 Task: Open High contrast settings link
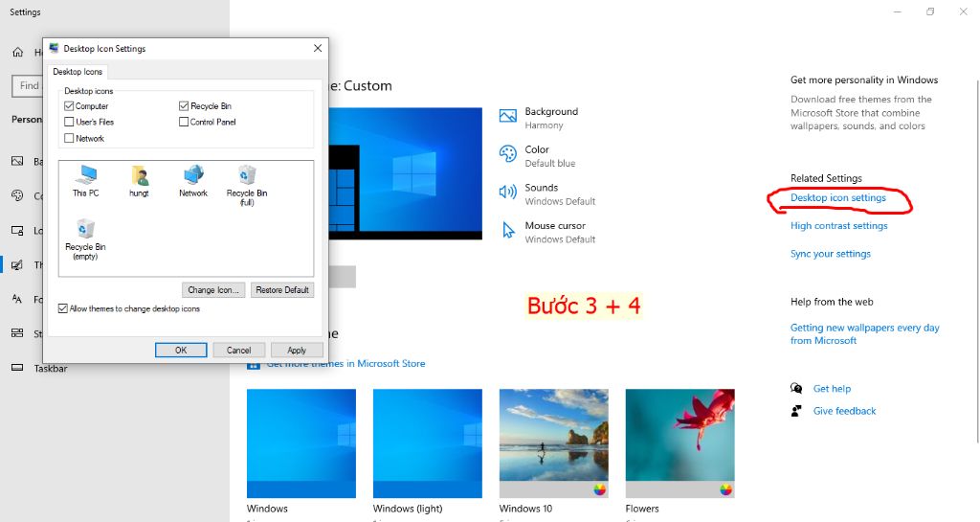click(x=838, y=226)
